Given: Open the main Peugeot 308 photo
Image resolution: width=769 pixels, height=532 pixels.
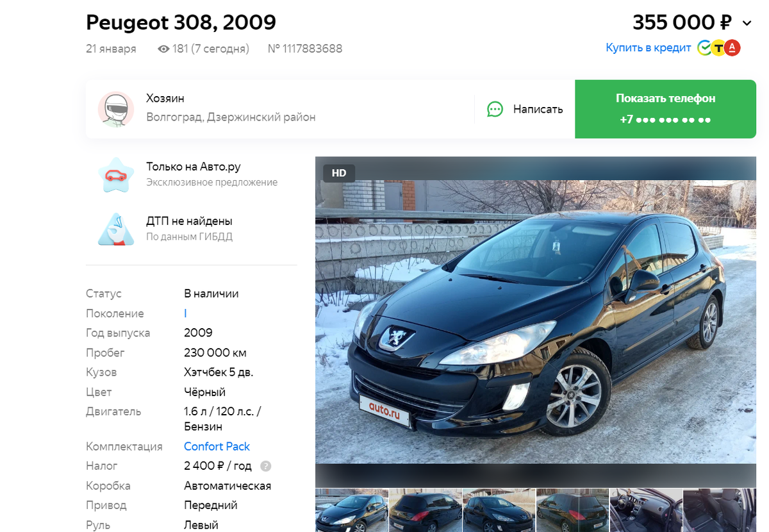Looking at the screenshot, I should point(536,322).
